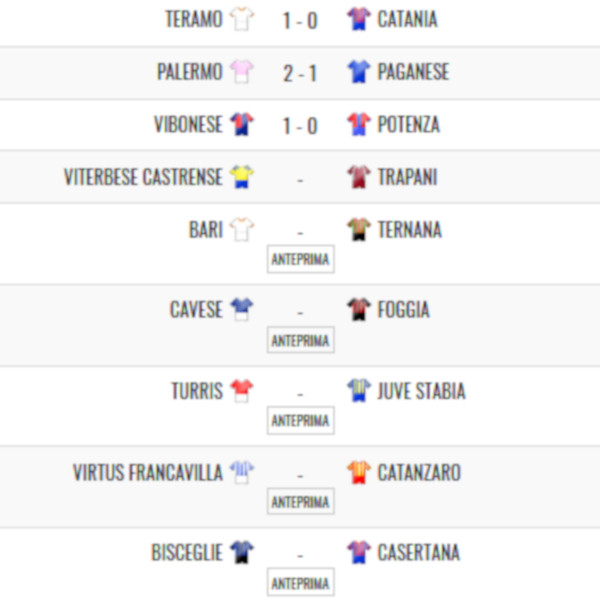Open Anteprima for Turris vs Juve Stabia

coord(300,420)
